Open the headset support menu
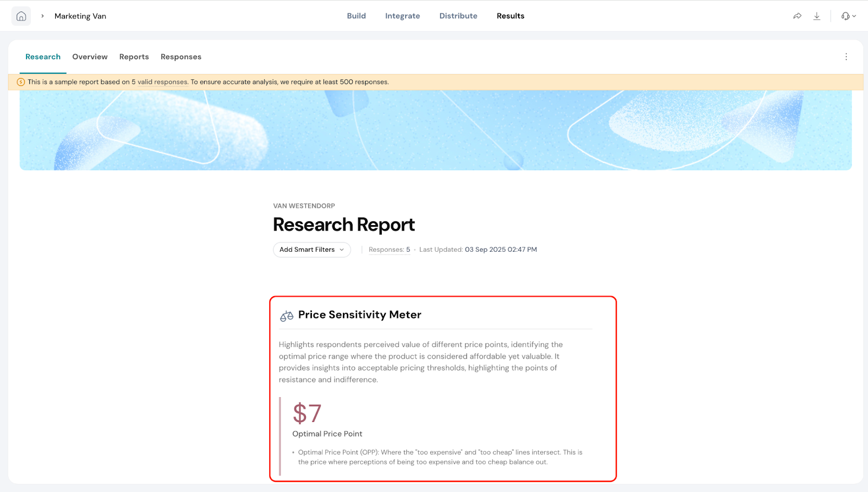The width and height of the screenshot is (868, 492). tap(848, 16)
